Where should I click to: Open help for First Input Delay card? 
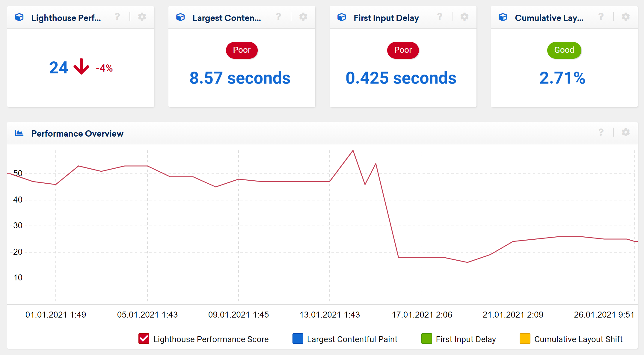click(440, 17)
